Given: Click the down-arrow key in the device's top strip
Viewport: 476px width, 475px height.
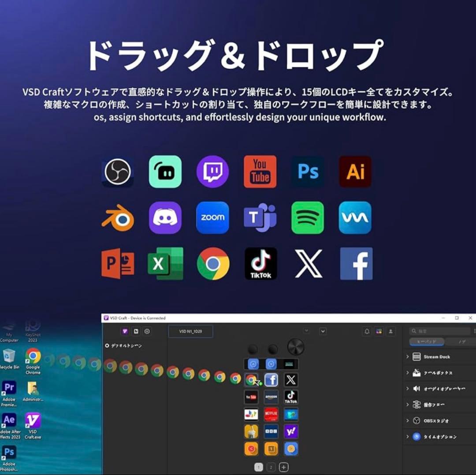Looking at the screenshot, I should 271,364.
